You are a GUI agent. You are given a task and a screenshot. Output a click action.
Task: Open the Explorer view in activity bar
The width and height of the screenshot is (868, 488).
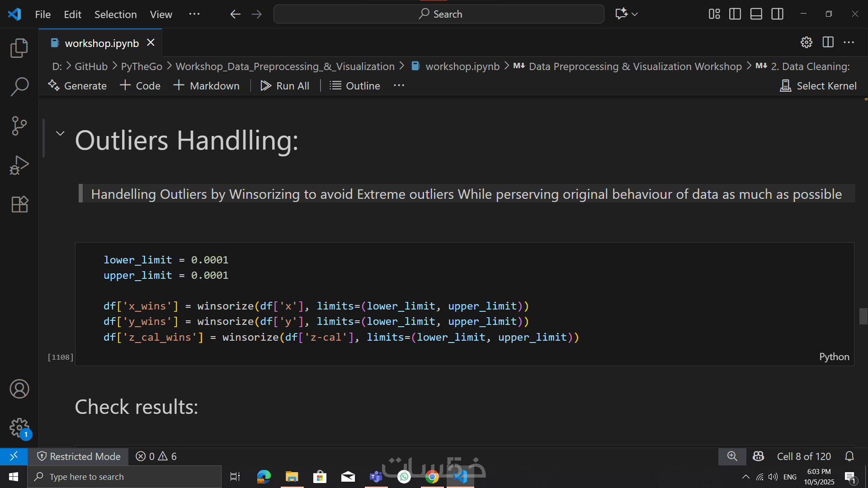[x=19, y=48]
